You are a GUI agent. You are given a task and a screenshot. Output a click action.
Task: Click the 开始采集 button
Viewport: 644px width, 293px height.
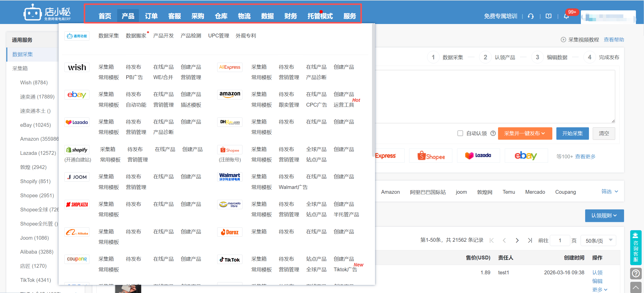[572, 133]
